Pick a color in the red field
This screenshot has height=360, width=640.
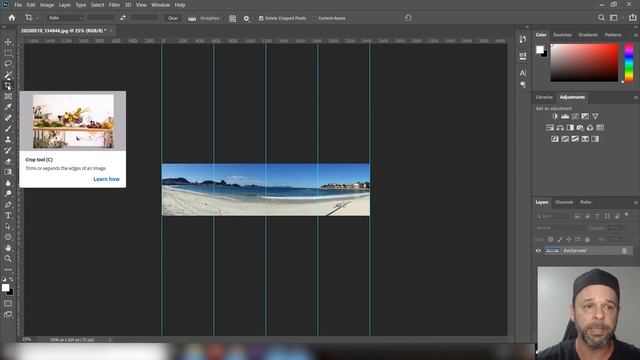(x=584, y=63)
